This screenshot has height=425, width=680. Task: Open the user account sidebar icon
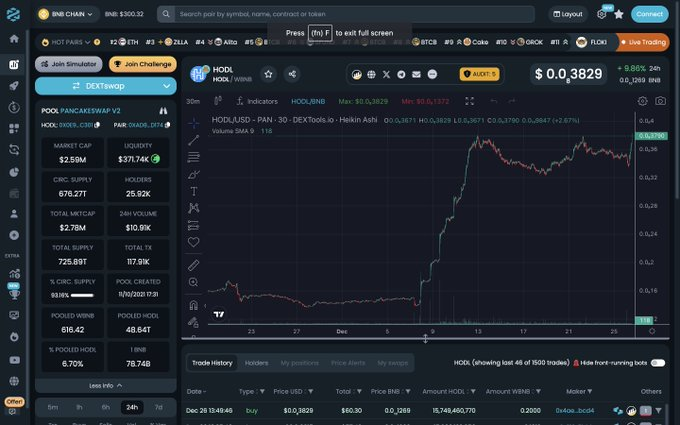(x=14, y=214)
